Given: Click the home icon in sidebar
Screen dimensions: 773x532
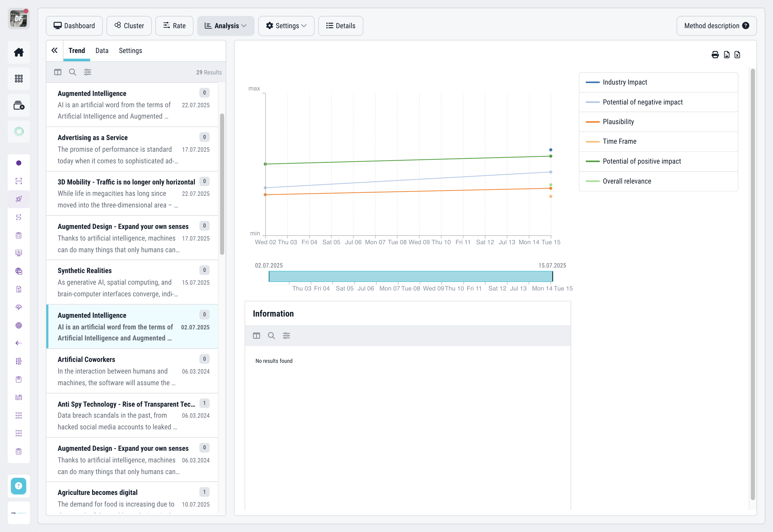Looking at the screenshot, I should pos(19,52).
